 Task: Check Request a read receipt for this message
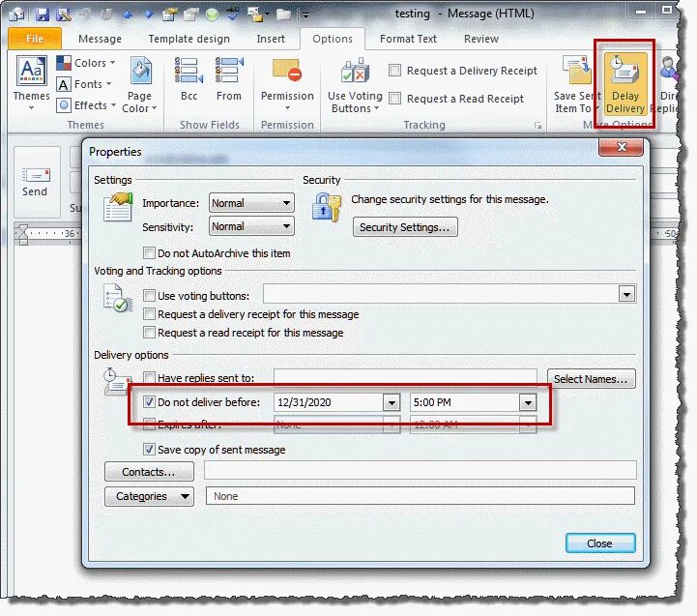pyautogui.click(x=149, y=333)
